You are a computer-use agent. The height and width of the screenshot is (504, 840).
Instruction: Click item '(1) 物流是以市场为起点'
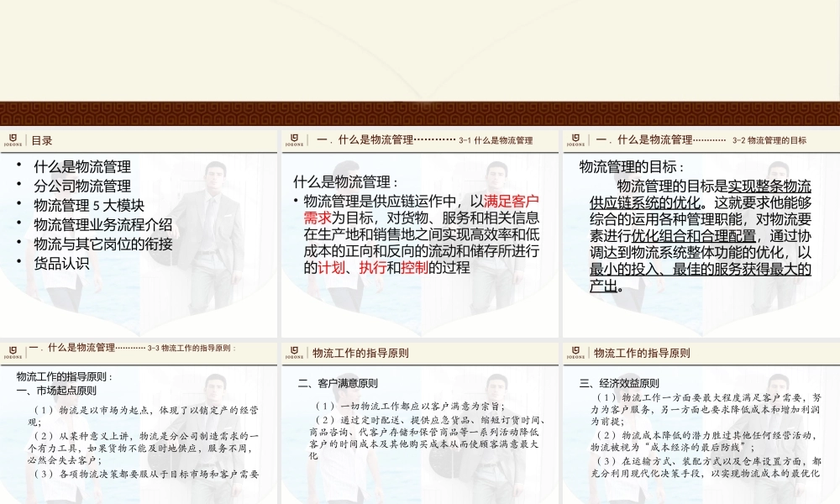click(x=144, y=416)
